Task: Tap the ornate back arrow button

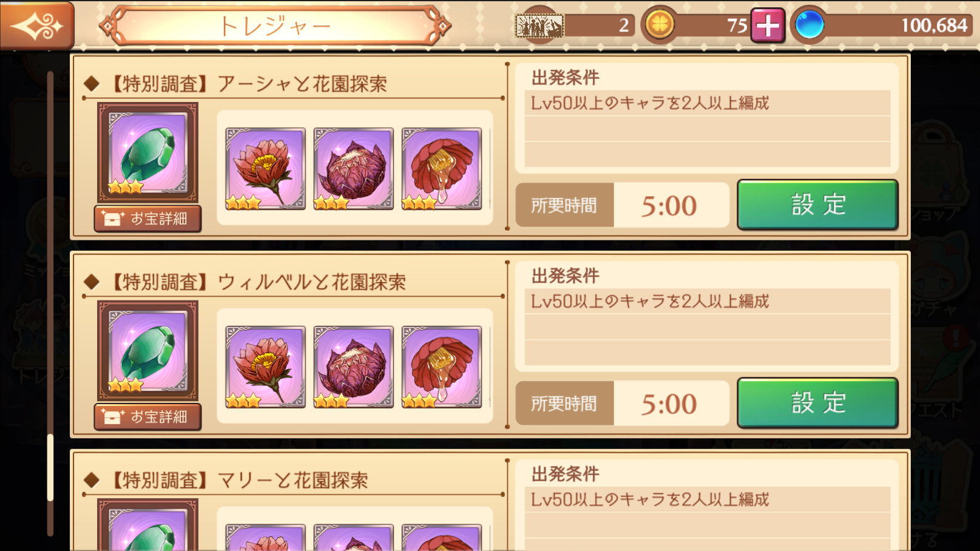Action: coord(36,25)
